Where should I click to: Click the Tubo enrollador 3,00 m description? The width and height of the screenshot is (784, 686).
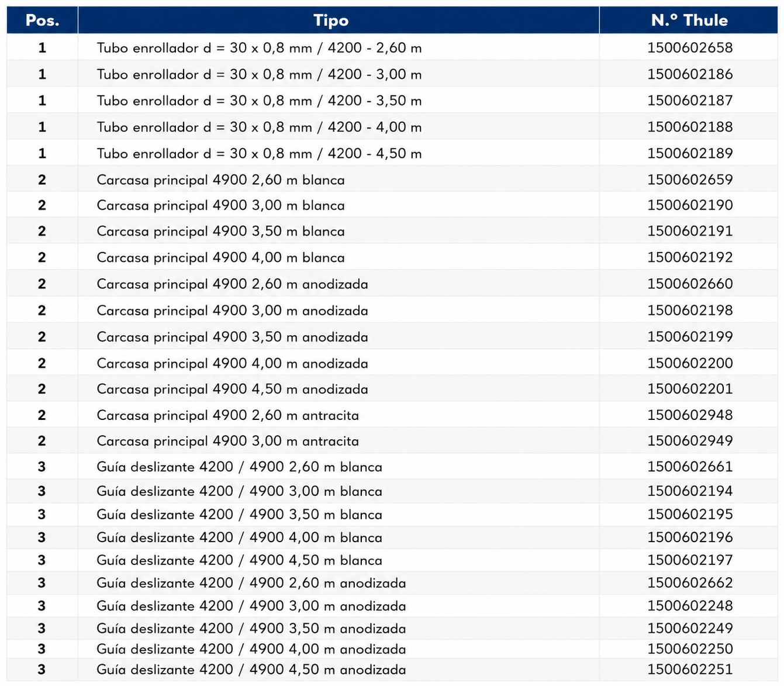(x=259, y=75)
